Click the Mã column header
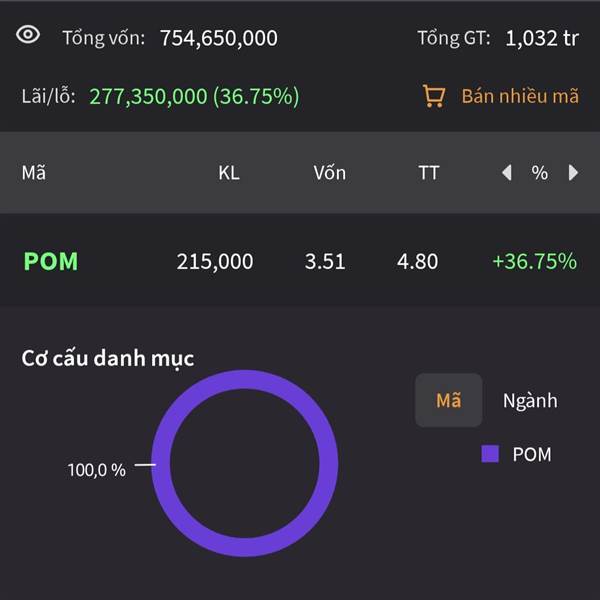The width and height of the screenshot is (600, 600). 34,173
